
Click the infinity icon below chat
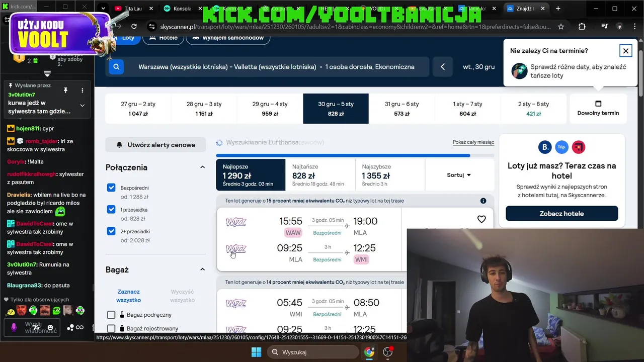click(79, 328)
